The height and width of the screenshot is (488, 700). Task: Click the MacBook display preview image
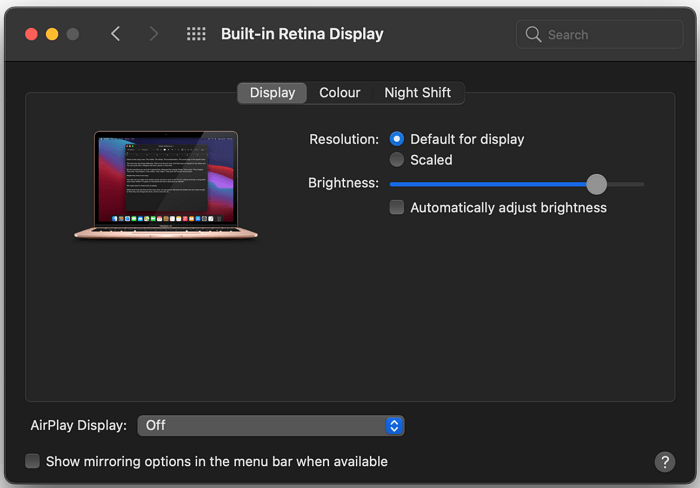point(166,185)
